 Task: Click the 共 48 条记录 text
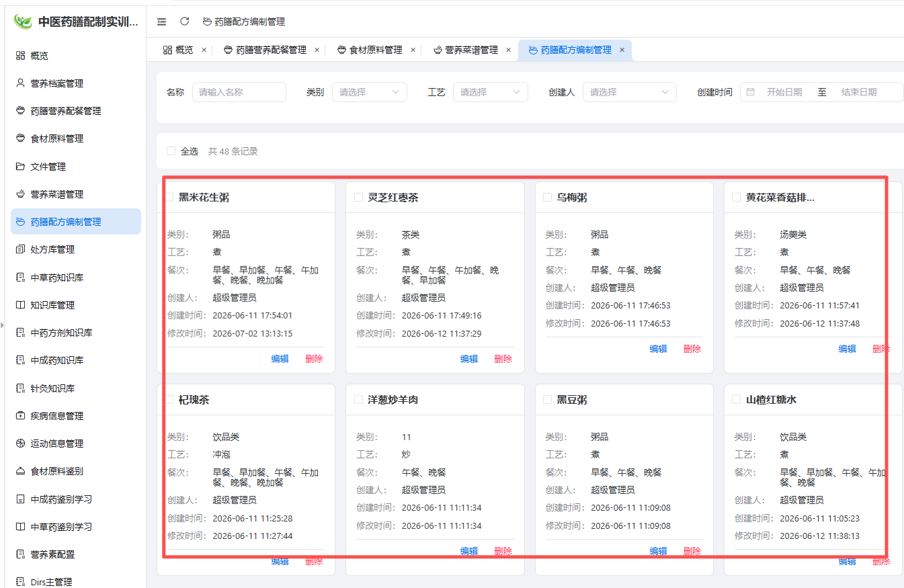click(x=233, y=151)
